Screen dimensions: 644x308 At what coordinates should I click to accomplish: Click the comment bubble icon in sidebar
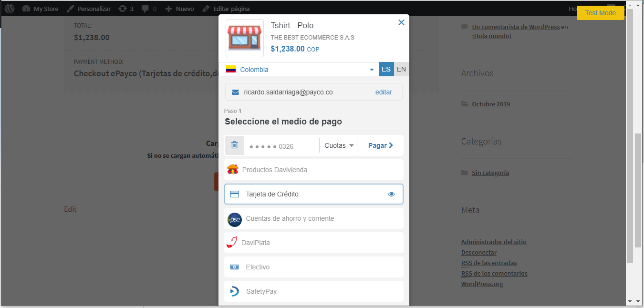point(465,27)
